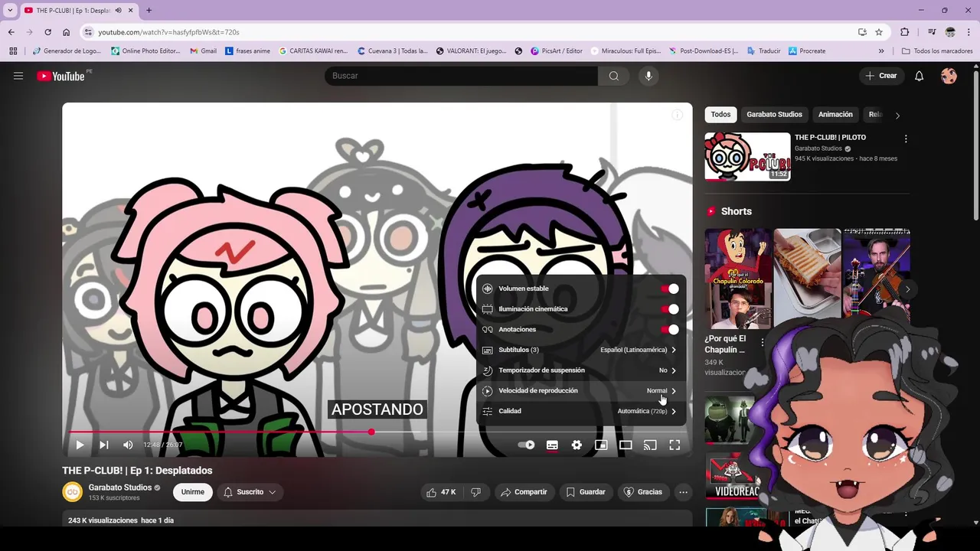Show more filter chips with arrow
This screenshot has height=551, width=980.
[x=897, y=115]
